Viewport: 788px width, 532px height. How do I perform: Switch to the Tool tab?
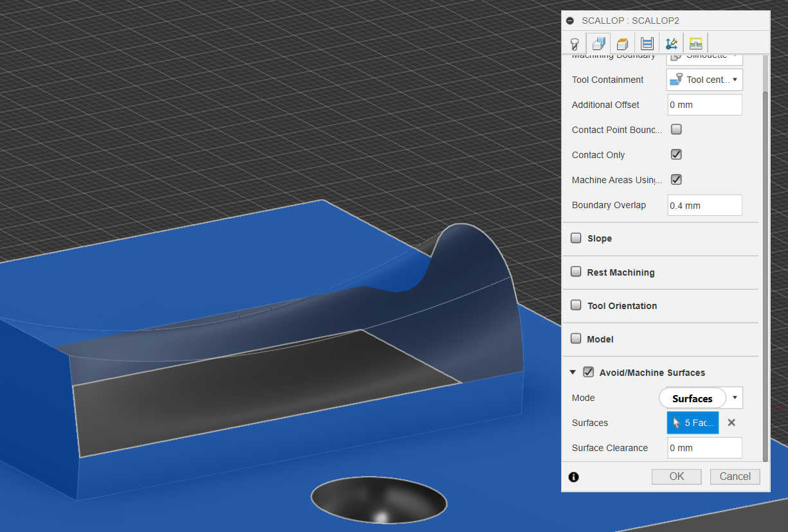pyautogui.click(x=575, y=44)
